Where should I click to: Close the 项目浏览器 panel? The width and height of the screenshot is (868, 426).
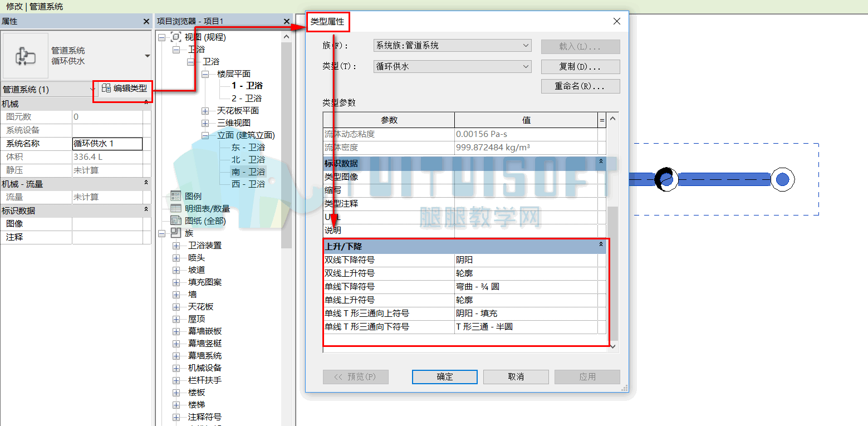[x=287, y=21]
